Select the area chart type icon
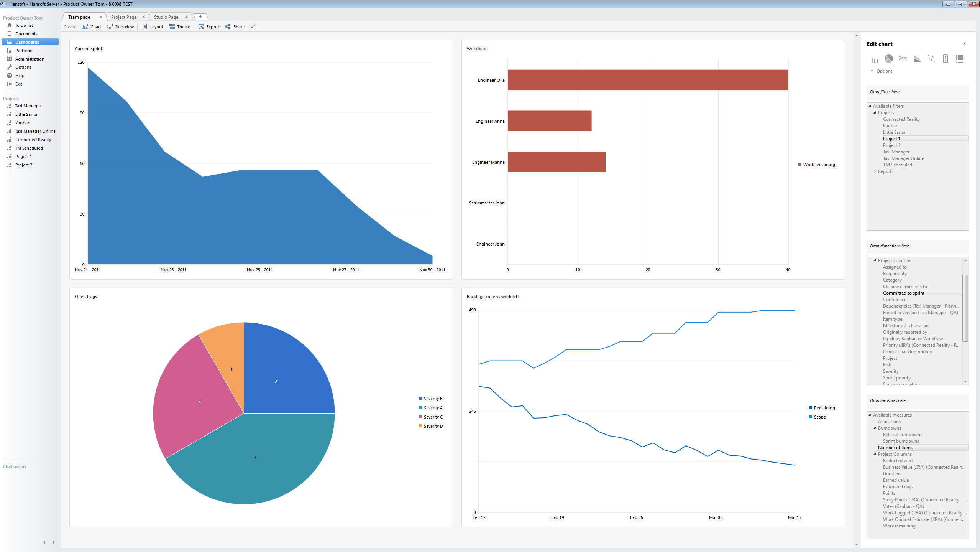Viewport: 980px width, 552px height. (917, 59)
